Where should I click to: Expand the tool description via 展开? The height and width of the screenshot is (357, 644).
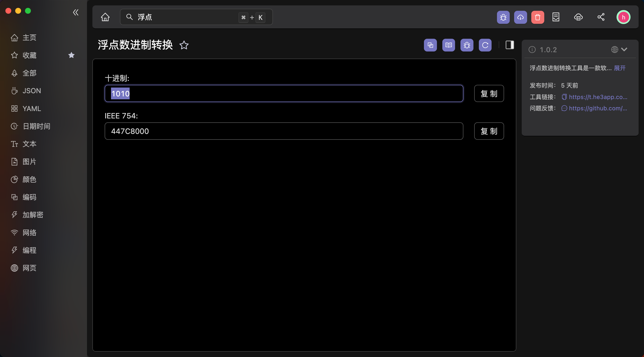point(619,68)
